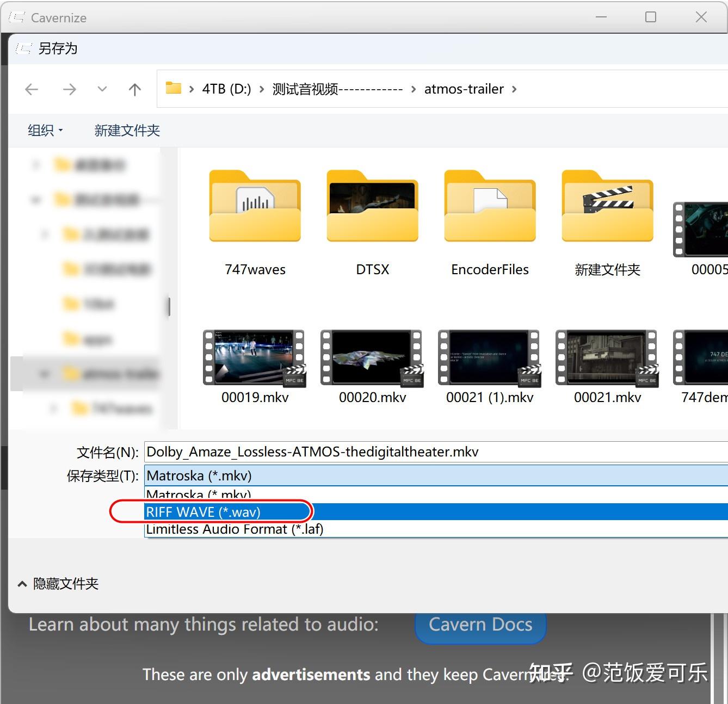Navigate up to the parent folder
Image resolution: width=728 pixels, height=704 pixels.
click(134, 89)
